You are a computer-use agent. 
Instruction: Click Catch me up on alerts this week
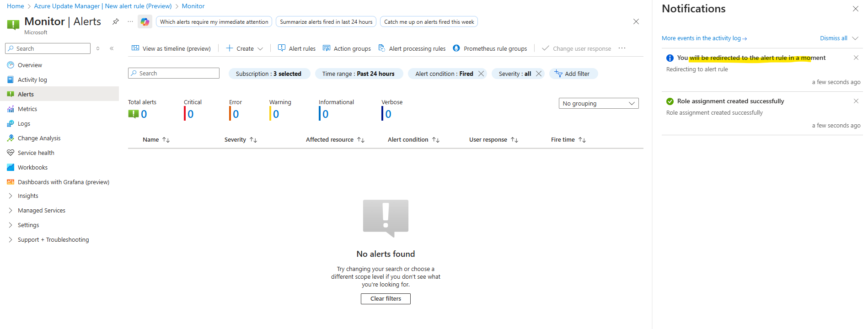tap(429, 21)
